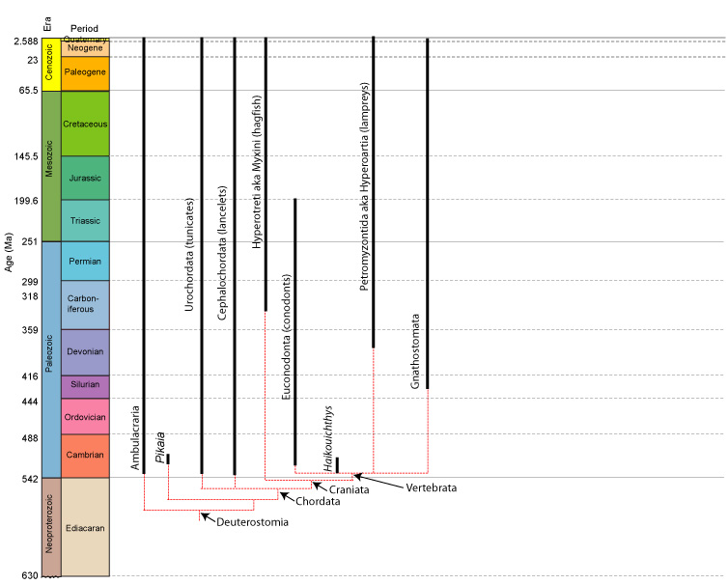Select the Permian period block
Image resolution: width=728 pixels, height=584 pixels.
click(x=85, y=261)
